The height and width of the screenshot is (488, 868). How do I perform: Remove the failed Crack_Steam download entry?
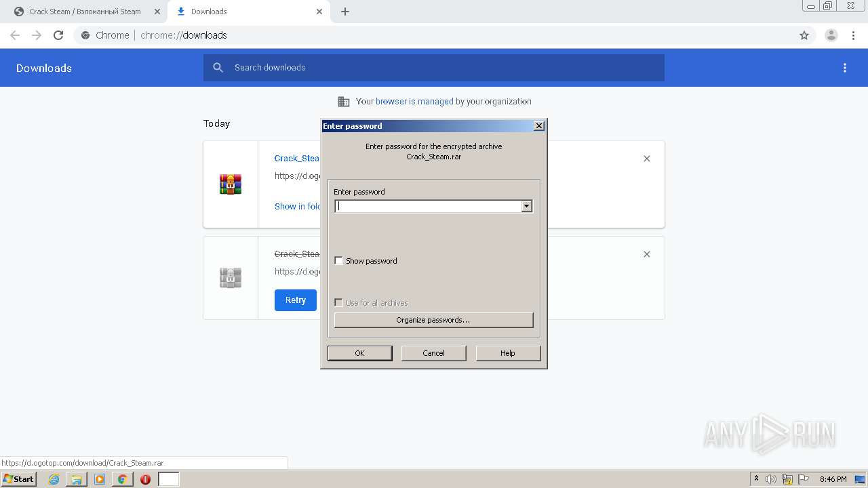coord(647,254)
